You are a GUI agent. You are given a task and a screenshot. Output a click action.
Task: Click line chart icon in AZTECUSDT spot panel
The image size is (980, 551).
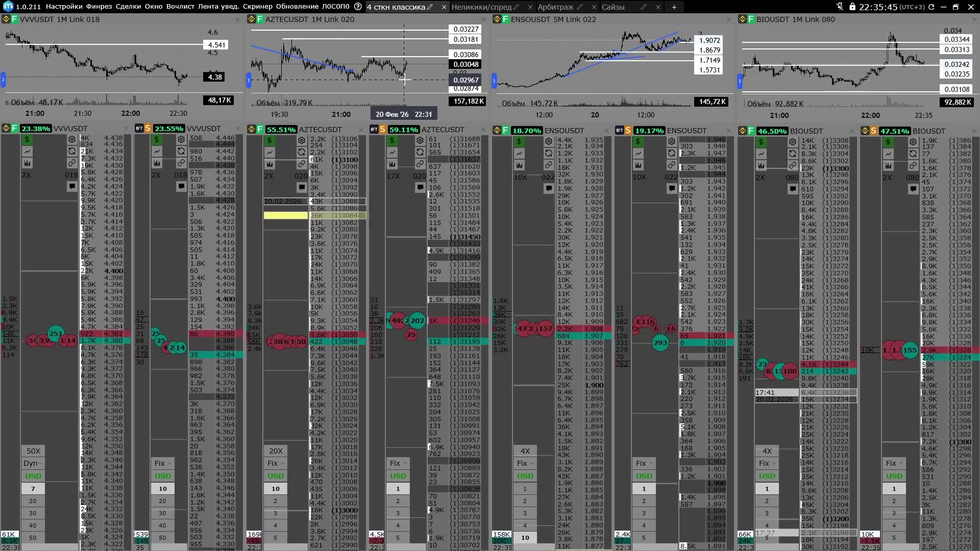click(x=392, y=152)
